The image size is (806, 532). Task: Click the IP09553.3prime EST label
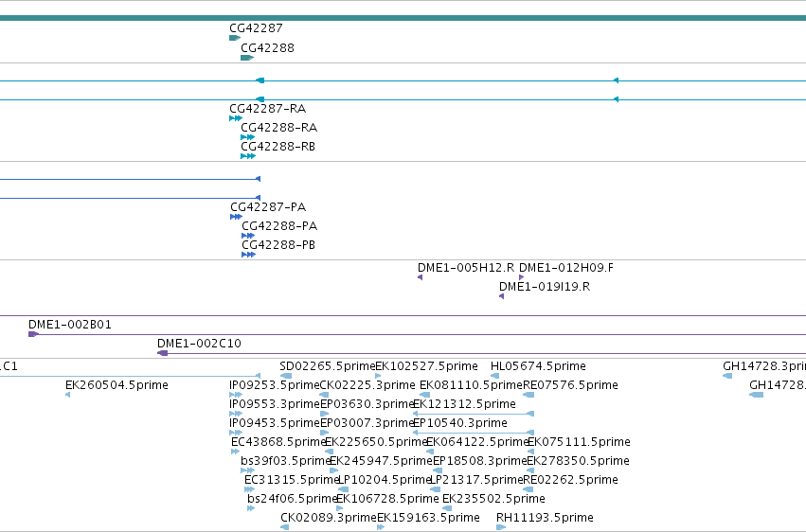pos(275,404)
